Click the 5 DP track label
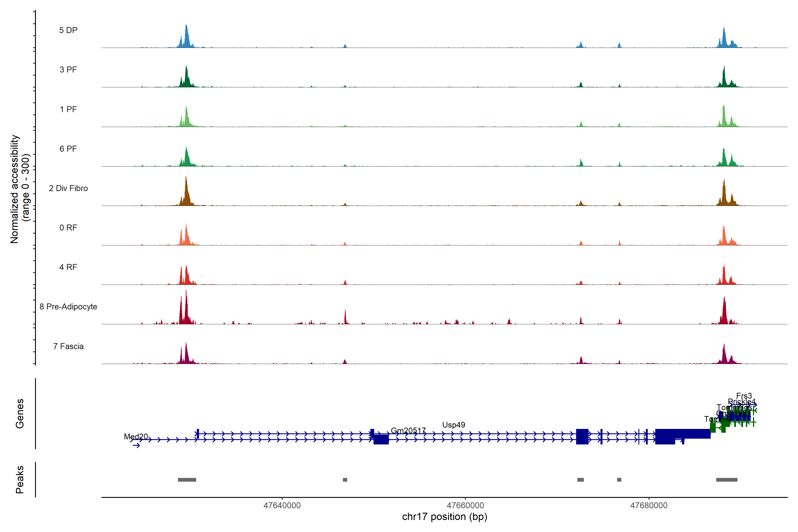 (x=68, y=30)
